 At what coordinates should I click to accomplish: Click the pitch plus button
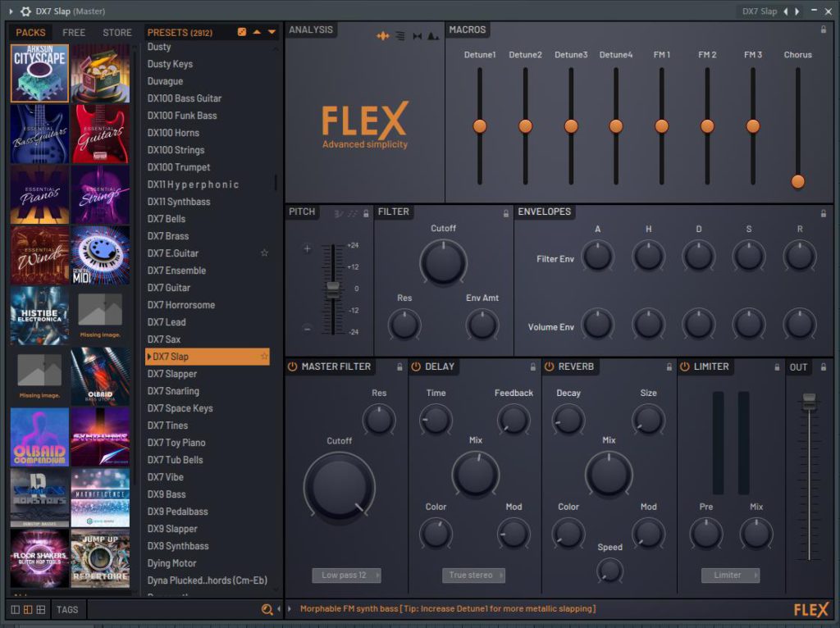(307, 248)
